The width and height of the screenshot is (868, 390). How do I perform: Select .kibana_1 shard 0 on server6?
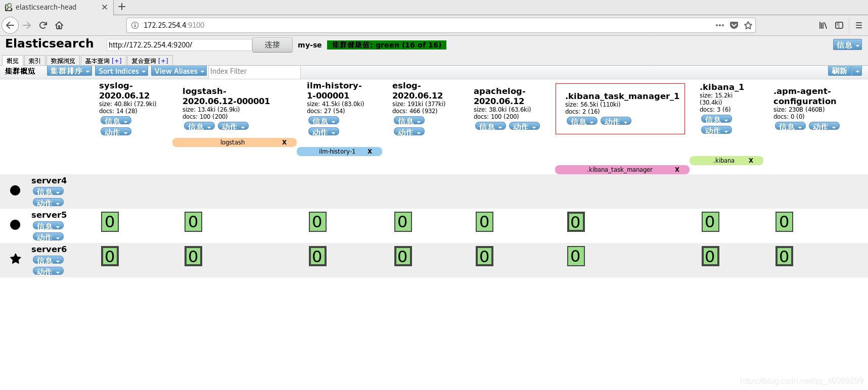tap(710, 256)
